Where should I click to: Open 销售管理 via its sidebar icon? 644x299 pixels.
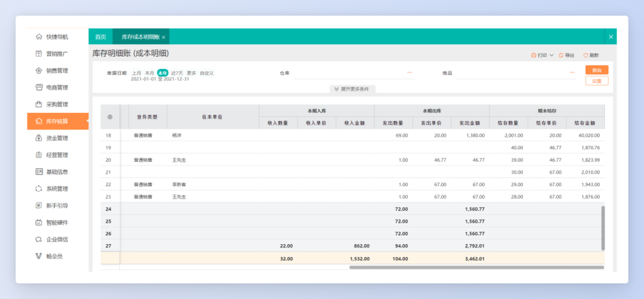coord(39,70)
